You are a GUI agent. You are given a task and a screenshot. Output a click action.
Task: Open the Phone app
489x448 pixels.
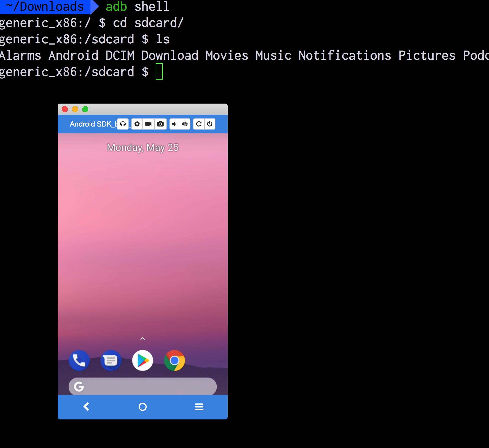pos(79,360)
